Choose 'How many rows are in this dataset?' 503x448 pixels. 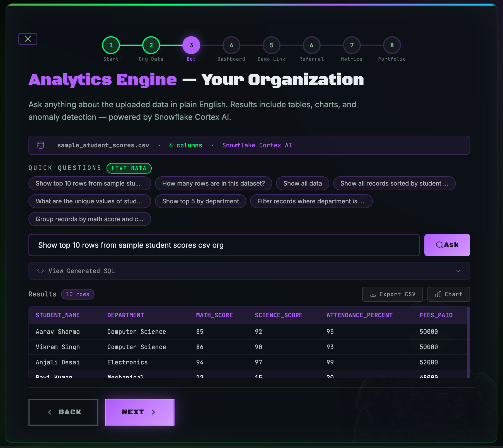214,183
